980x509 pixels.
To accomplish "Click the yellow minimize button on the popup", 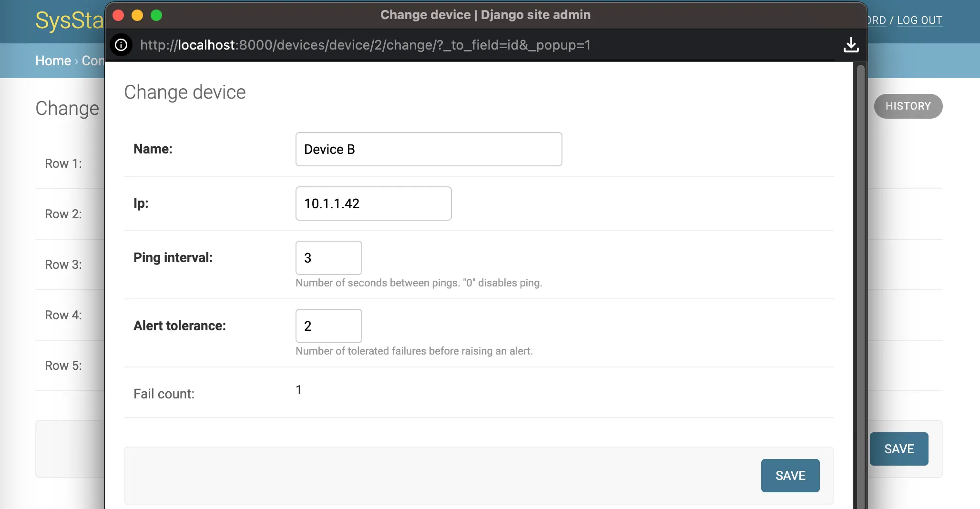I will (137, 15).
